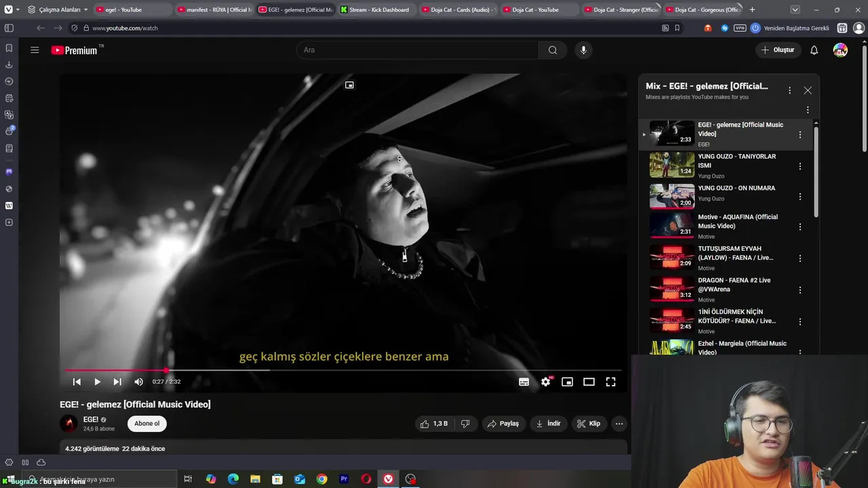Switch to the 'Doja Cat - YouTube' tab
Screen dimensions: 868x488
pyautogui.click(x=540, y=9)
